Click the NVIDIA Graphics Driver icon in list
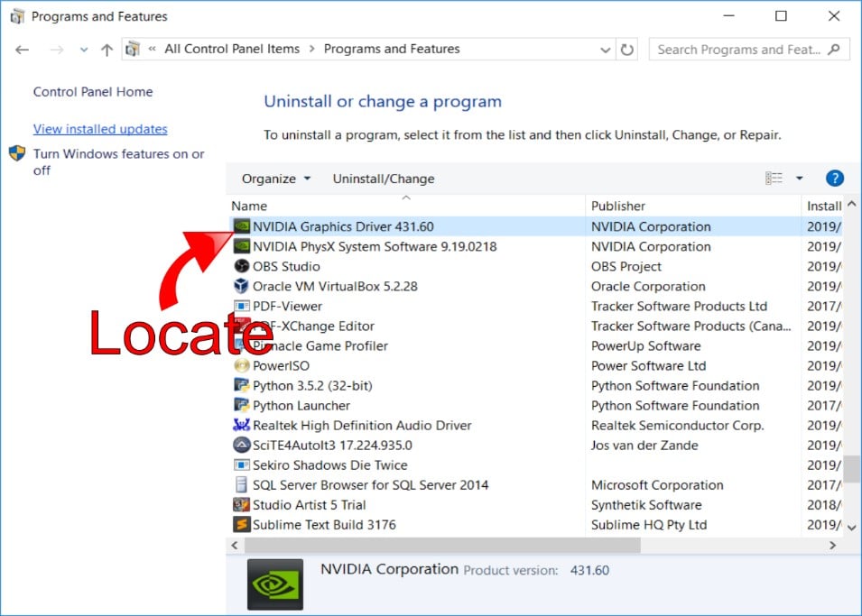 tap(241, 226)
